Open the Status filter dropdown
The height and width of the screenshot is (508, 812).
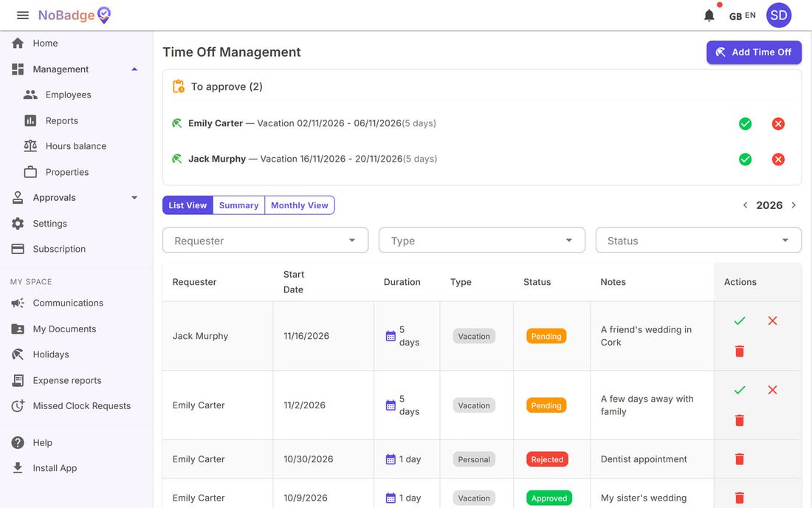[698, 240]
